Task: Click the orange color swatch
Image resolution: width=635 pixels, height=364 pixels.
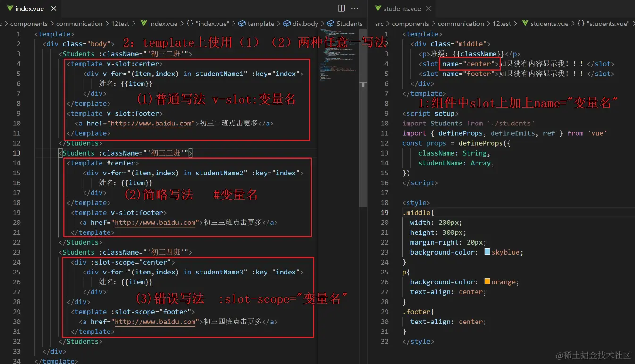Action: [487, 282]
